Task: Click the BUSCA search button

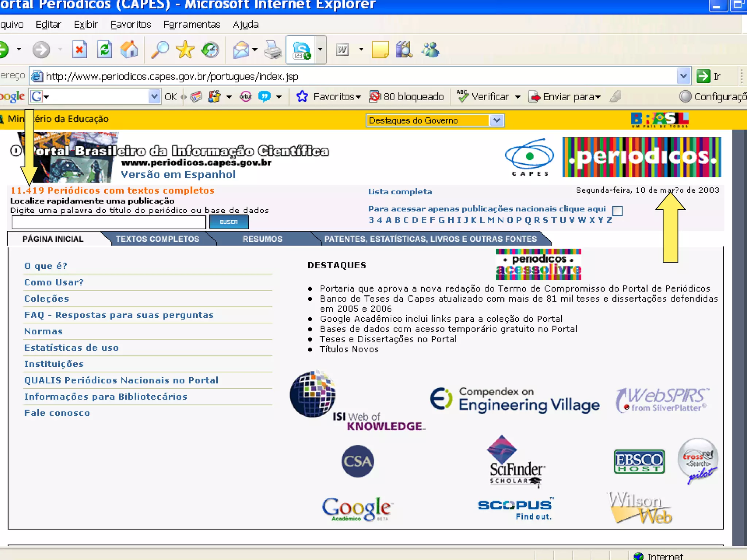Action: tap(229, 222)
